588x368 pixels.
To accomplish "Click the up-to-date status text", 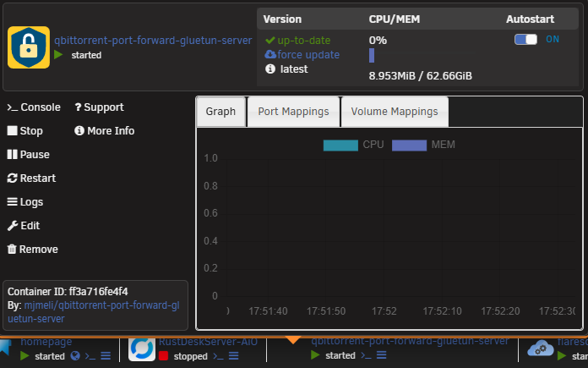I will pos(304,40).
